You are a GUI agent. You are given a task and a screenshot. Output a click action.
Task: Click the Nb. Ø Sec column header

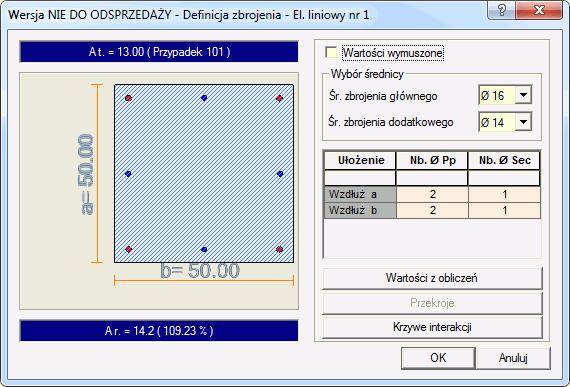click(x=505, y=160)
